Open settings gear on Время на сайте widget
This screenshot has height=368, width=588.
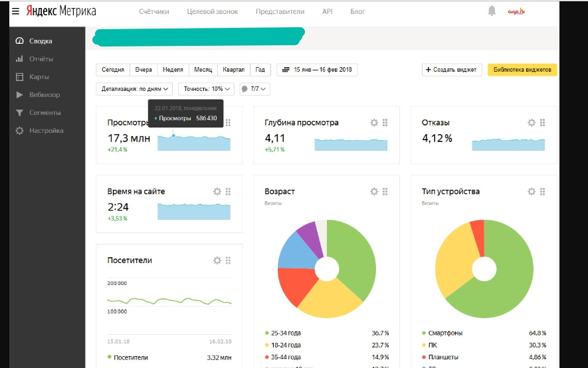[217, 191]
